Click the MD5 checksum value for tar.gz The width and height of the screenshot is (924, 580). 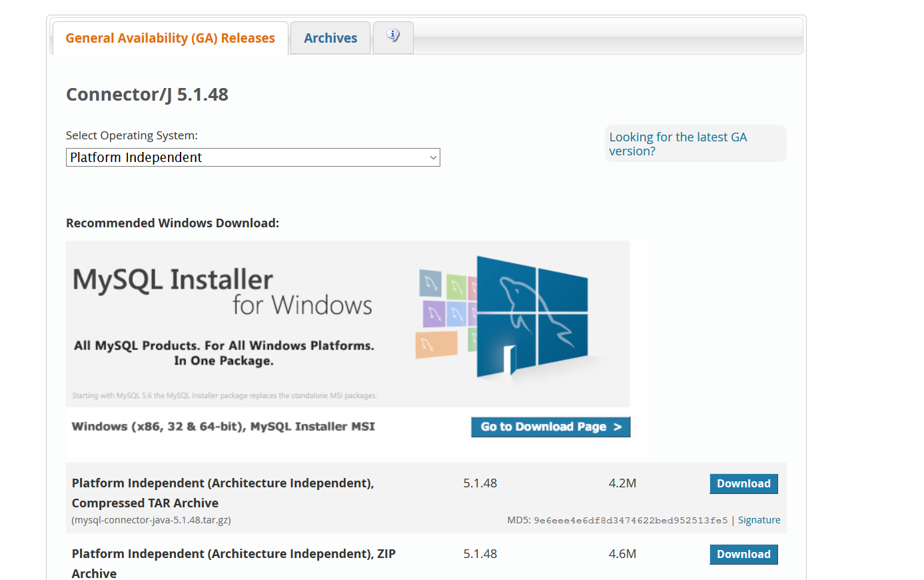(x=631, y=521)
